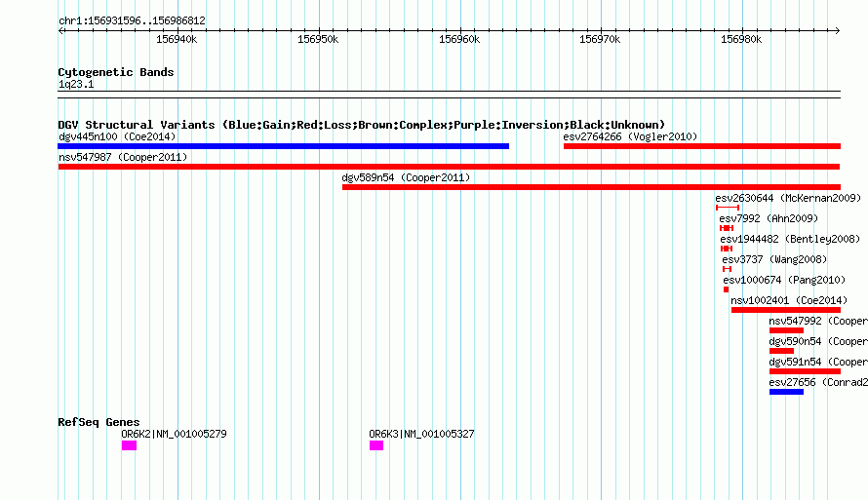Select the red dgv589n54 variant bar

pyautogui.click(x=591, y=187)
